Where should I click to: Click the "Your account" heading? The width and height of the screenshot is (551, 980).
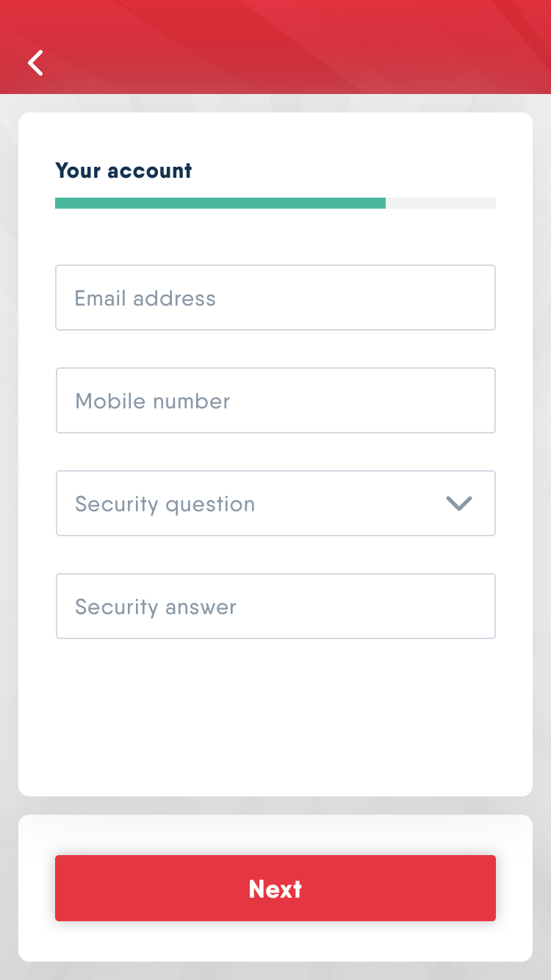click(x=123, y=170)
